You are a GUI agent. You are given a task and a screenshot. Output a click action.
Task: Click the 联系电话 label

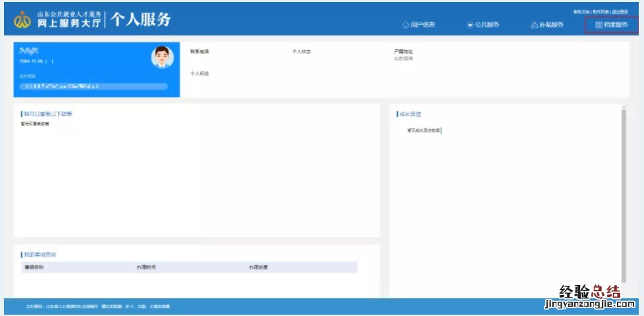[200, 52]
